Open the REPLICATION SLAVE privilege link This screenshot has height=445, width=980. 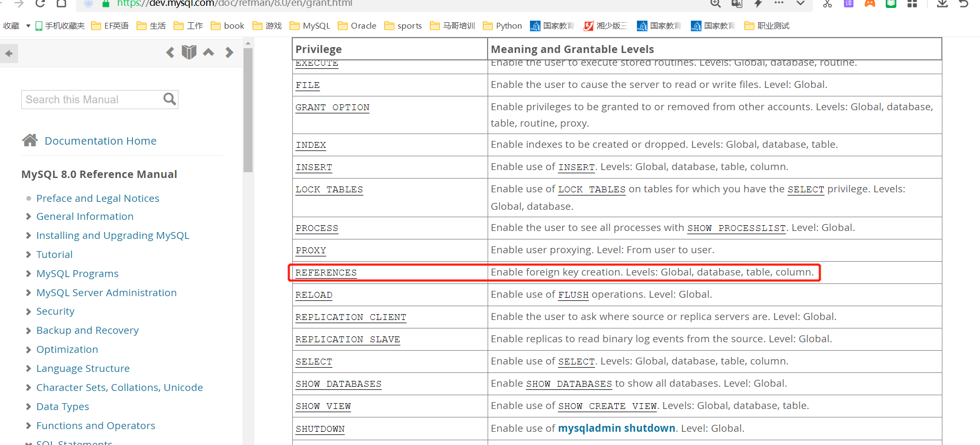348,340
